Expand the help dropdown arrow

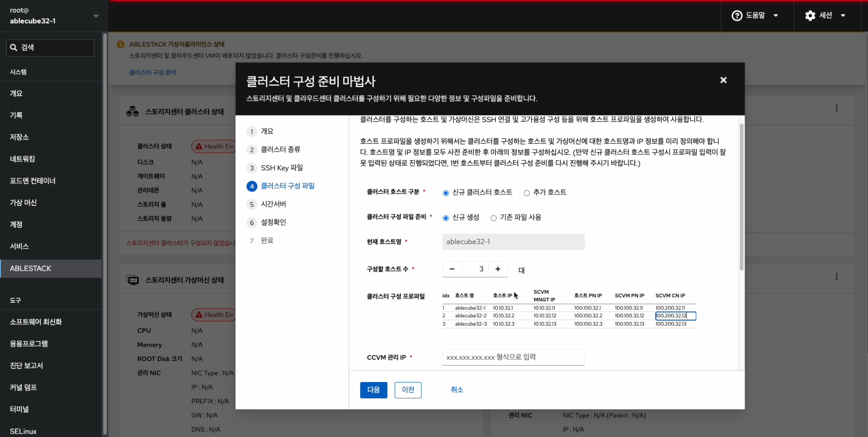tap(776, 16)
